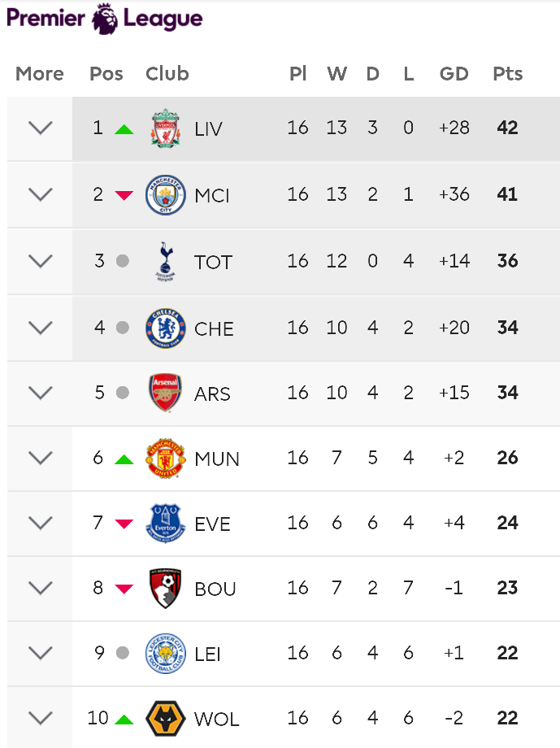The height and width of the screenshot is (748, 560).
Task: Click the Liverpool club crest
Action: tap(166, 128)
